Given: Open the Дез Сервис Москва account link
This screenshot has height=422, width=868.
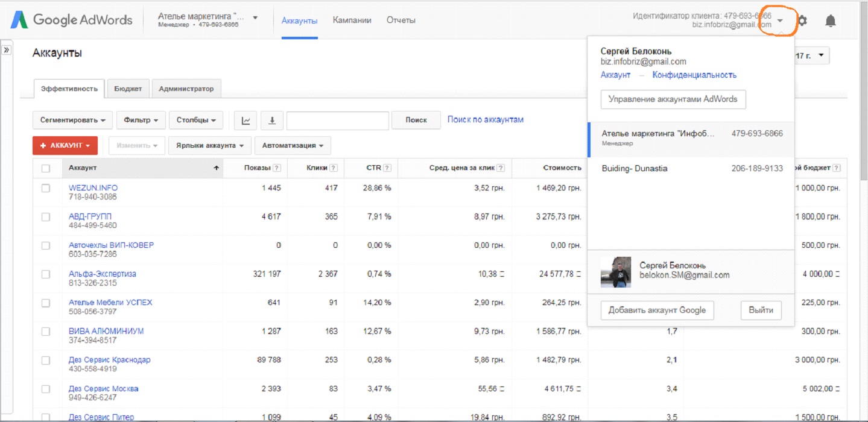Looking at the screenshot, I should click(x=103, y=388).
